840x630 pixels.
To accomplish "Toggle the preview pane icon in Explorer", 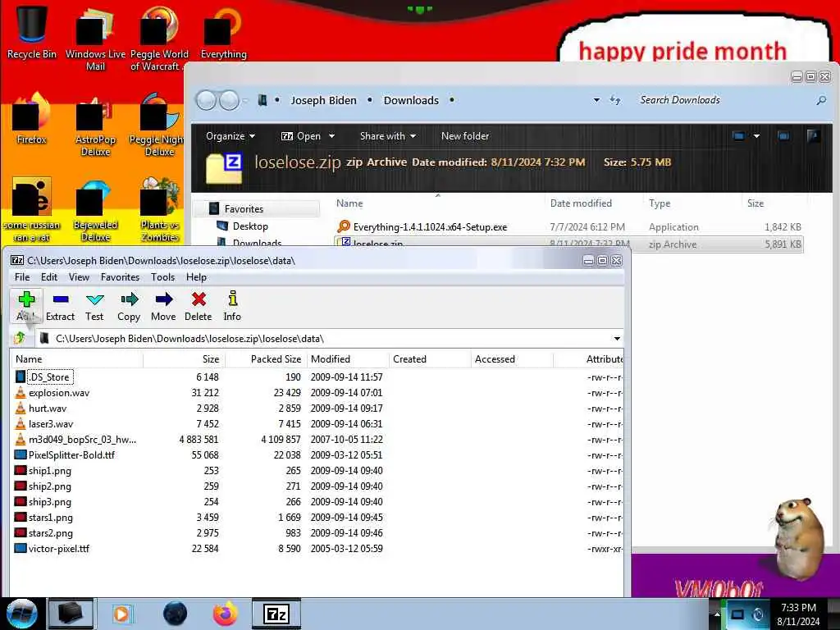I will click(x=783, y=136).
